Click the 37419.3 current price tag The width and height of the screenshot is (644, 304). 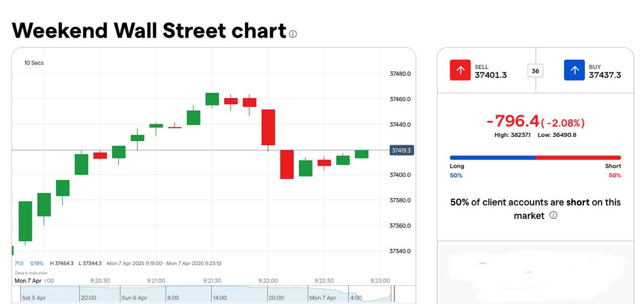(x=401, y=150)
